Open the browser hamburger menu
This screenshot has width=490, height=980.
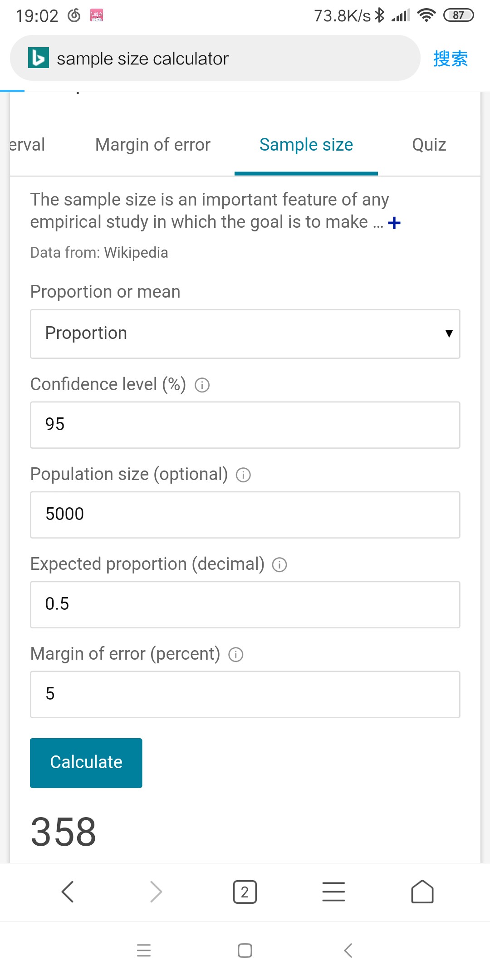(x=333, y=892)
